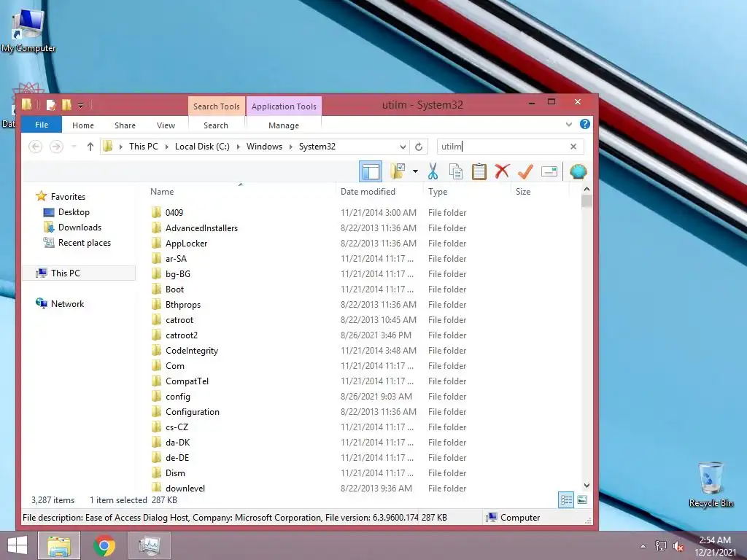Screen dimensions: 747x560
Task: Open the File menu tab
Action: [x=42, y=125]
